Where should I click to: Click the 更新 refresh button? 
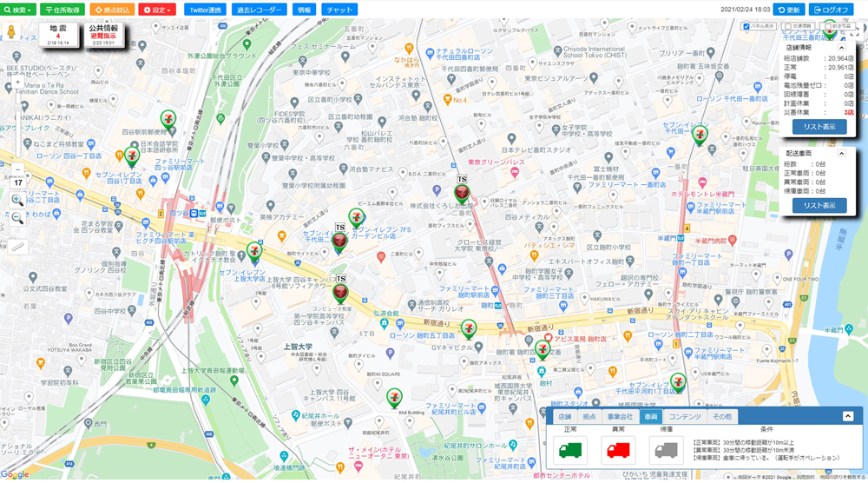tap(789, 10)
